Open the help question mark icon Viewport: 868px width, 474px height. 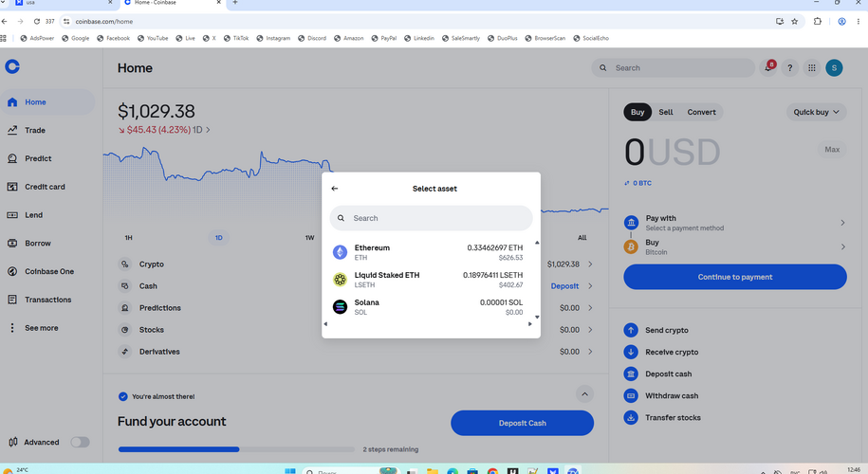coord(790,68)
